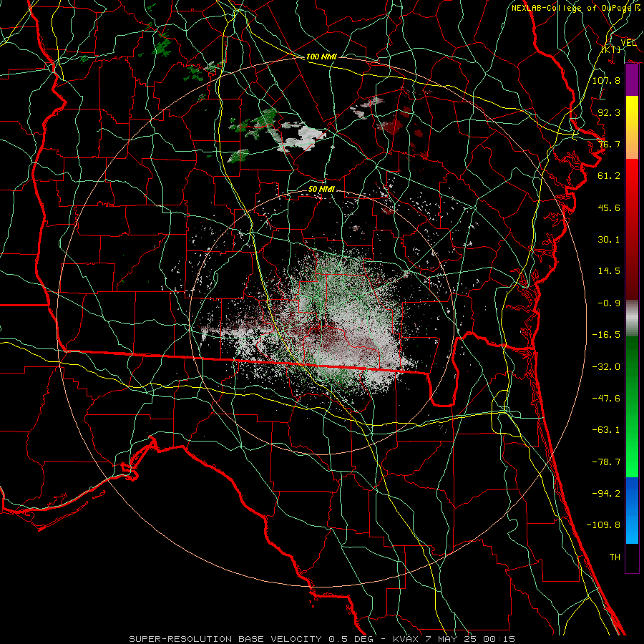This screenshot has width=644, height=644.
Task: Pick the black TH box in the color bar
Action: tap(632, 558)
